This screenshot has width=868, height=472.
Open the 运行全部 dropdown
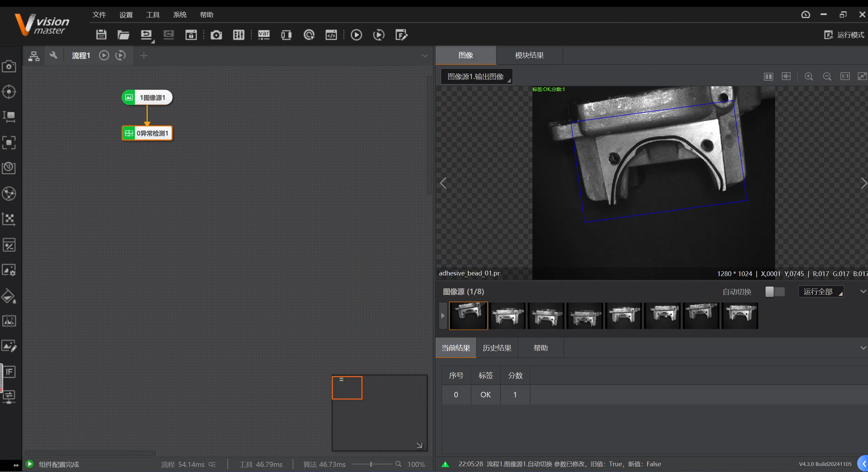821,292
